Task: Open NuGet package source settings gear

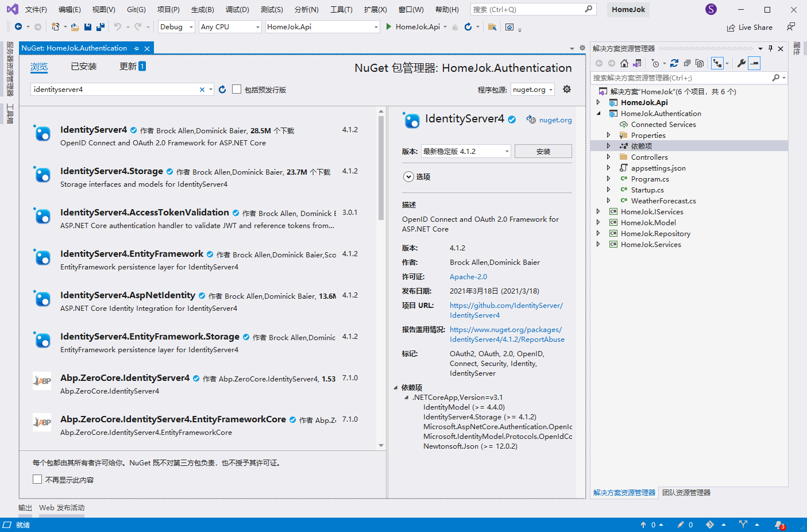Action: [x=567, y=89]
